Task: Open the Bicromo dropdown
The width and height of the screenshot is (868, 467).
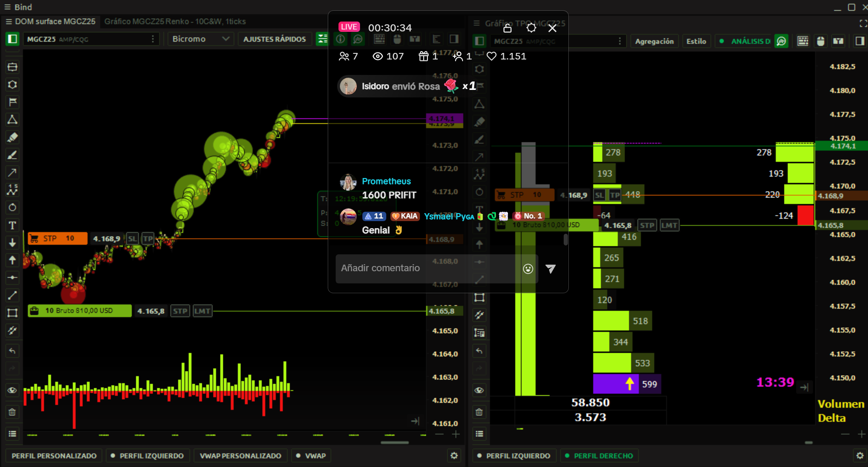Action: (x=200, y=39)
